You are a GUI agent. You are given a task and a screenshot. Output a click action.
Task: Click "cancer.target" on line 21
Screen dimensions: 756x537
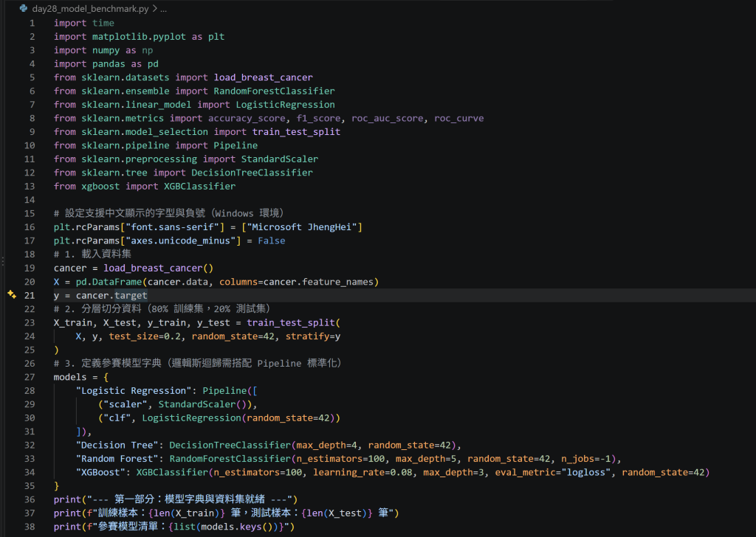coord(111,295)
